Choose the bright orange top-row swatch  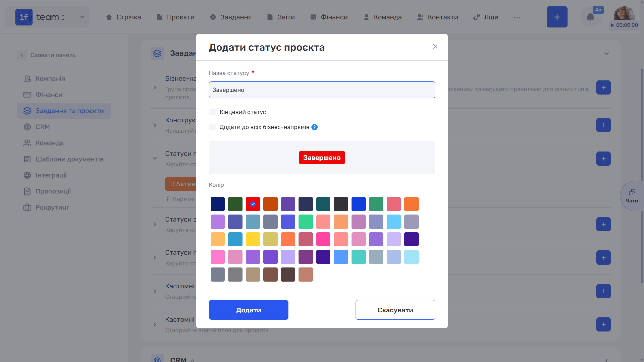[x=411, y=204]
